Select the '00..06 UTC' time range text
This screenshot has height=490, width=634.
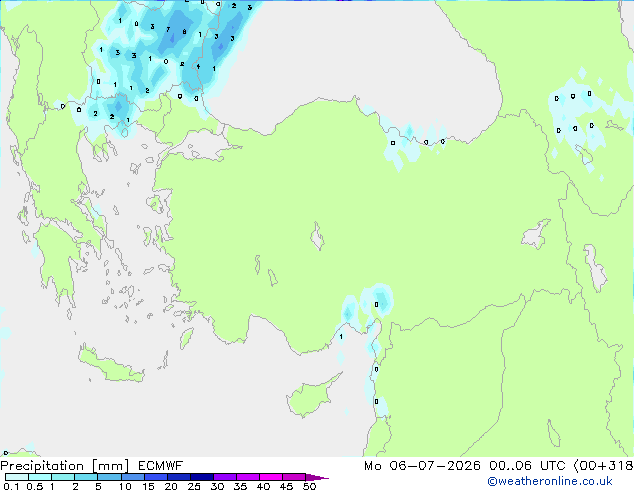click(x=527, y=466)
